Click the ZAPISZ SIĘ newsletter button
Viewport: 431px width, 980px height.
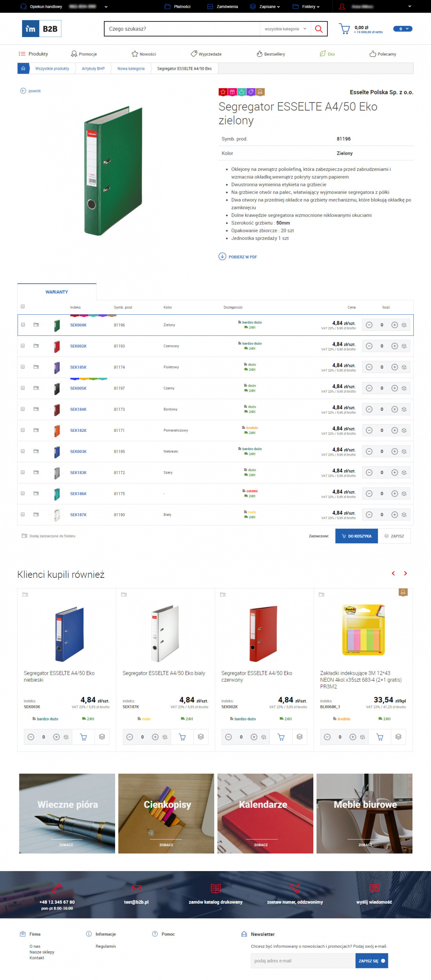372,961
